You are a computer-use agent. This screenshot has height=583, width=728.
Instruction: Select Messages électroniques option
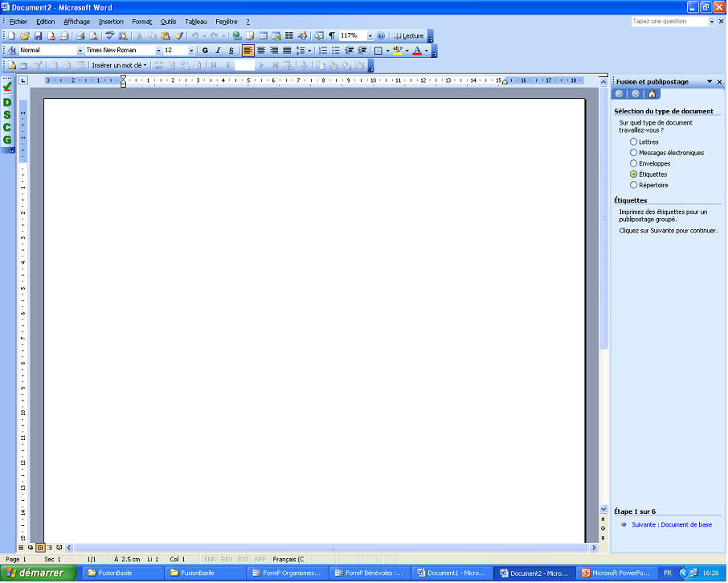pos(633,152)
